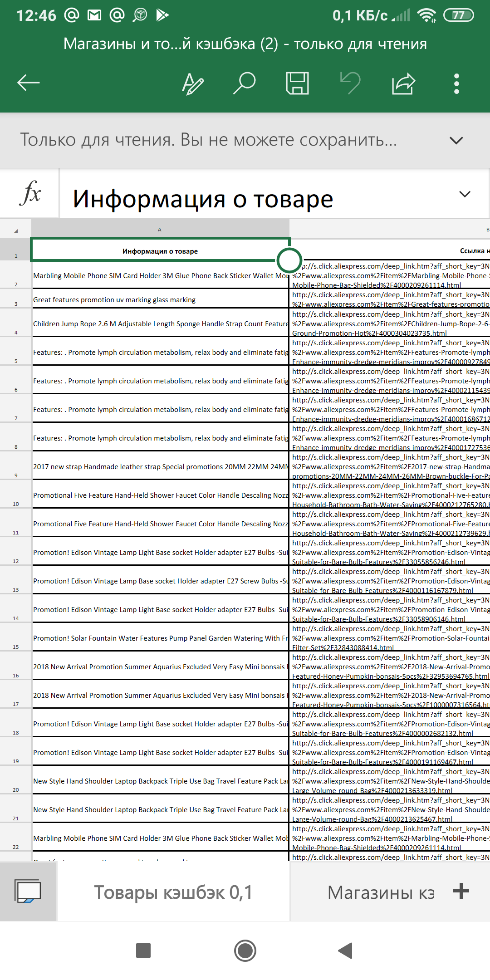Open the three-dot overflow menu
490x980 pixels.
[x=456, y=83]
